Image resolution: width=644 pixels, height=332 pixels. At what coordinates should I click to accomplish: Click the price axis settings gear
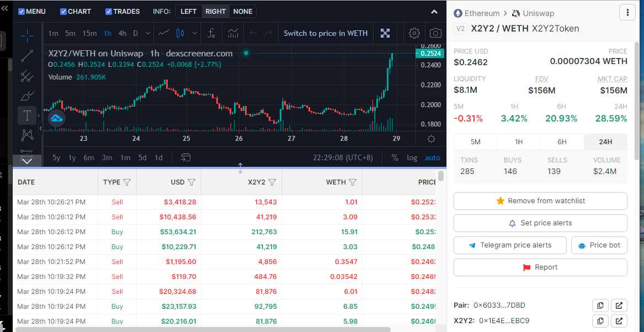pyautogui.click(x=431, y=139)
